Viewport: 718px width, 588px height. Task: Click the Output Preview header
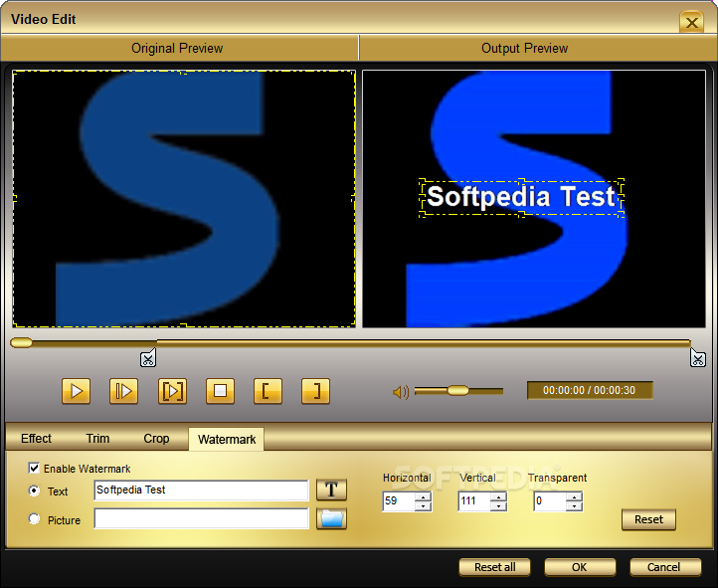coord(524,48)
